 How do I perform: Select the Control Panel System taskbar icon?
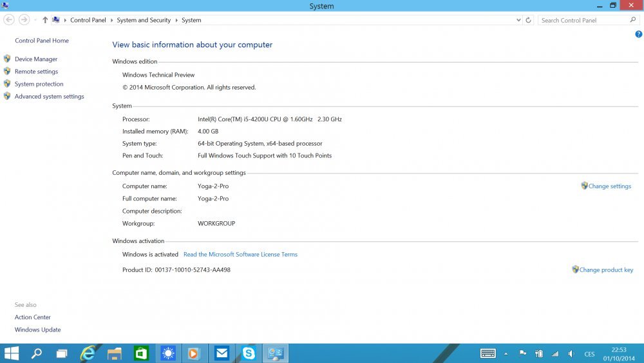click(x=275, y=353)
